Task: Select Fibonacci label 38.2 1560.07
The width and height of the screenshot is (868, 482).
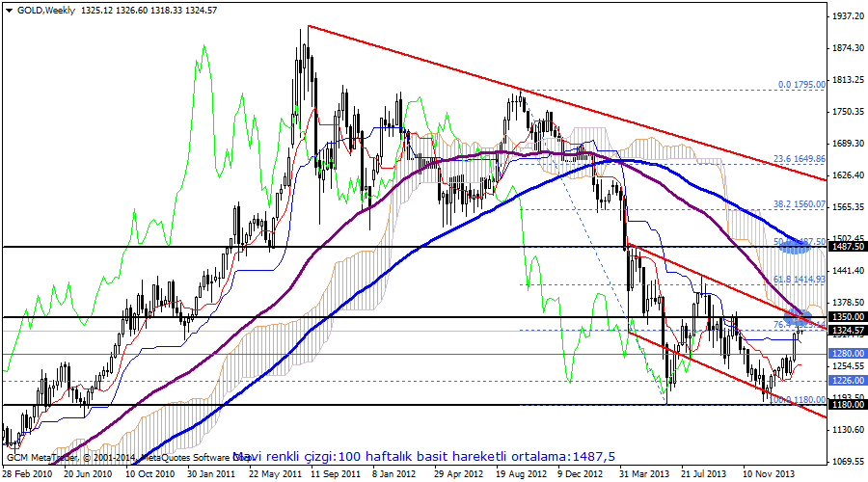Action: coord(800,204)
